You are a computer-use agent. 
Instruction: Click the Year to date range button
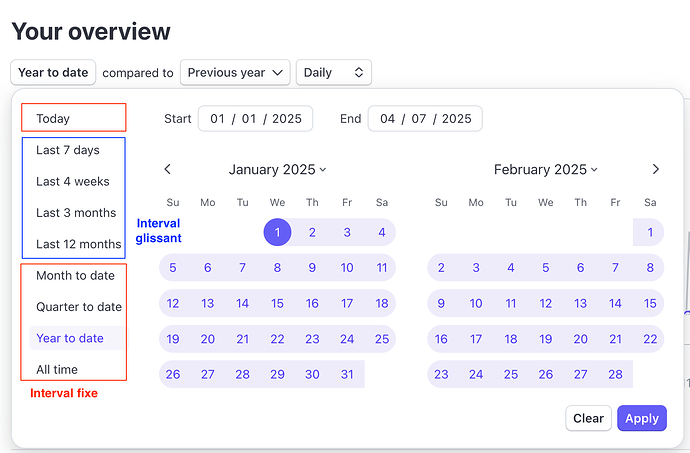54,72
